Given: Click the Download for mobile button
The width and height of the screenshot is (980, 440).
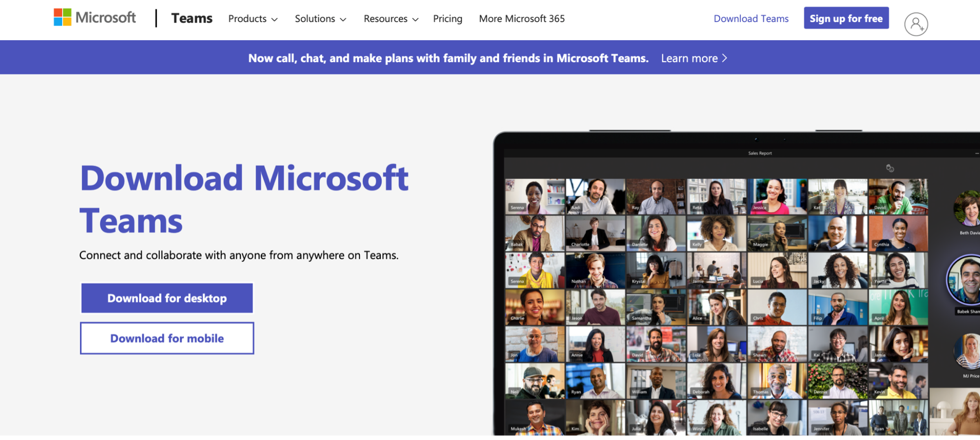Looking at the screenshot, I should (167, 338).
